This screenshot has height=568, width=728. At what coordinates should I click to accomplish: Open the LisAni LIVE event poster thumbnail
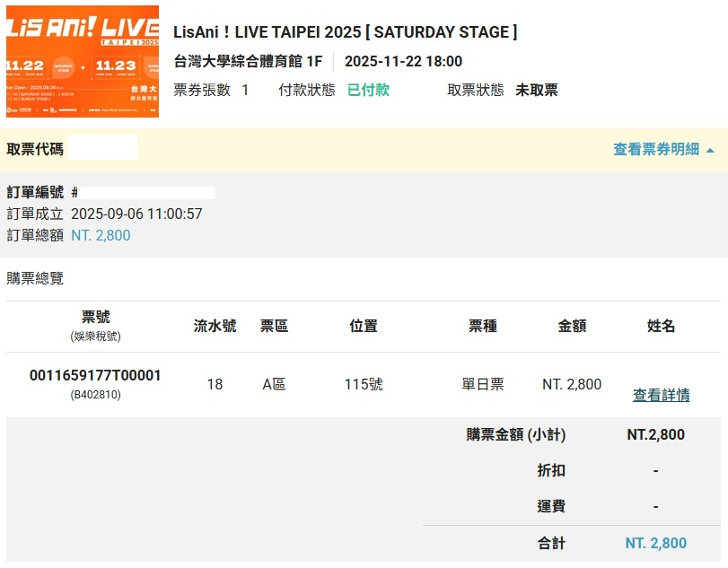pos(83,61)
